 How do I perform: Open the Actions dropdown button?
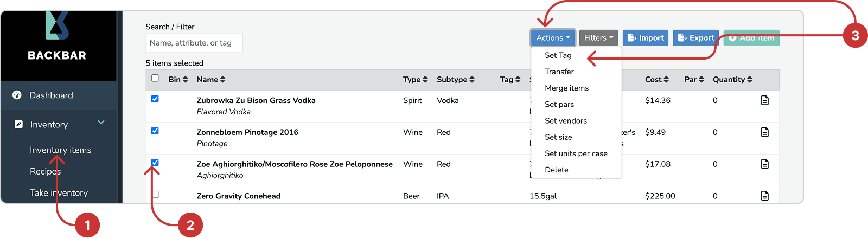(x=553, y=38)
